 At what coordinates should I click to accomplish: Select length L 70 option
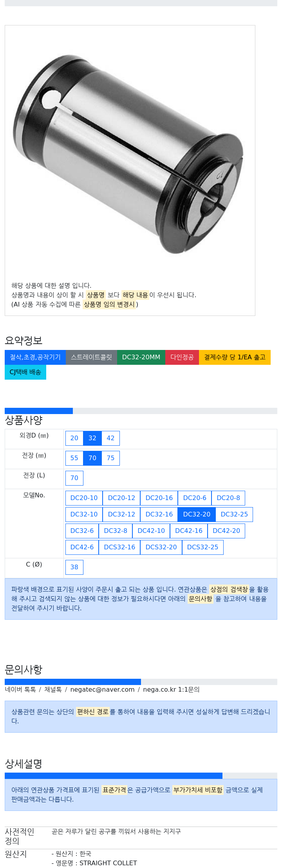[x=74, y=478]
